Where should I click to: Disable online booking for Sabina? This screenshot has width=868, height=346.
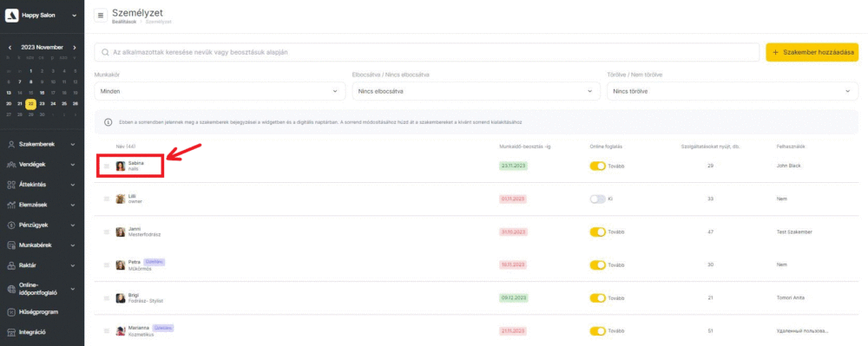(x=598, y=166)
